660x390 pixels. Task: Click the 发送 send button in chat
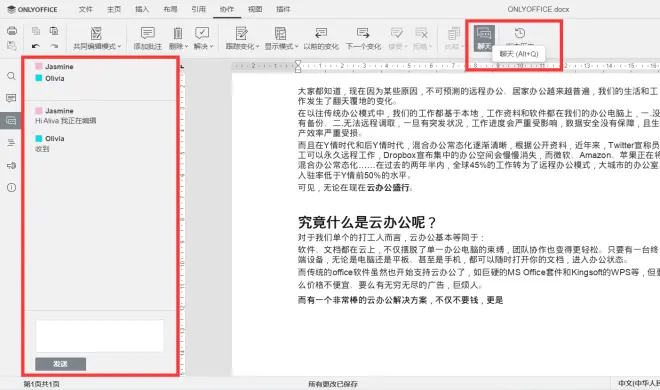coord(61,364)
